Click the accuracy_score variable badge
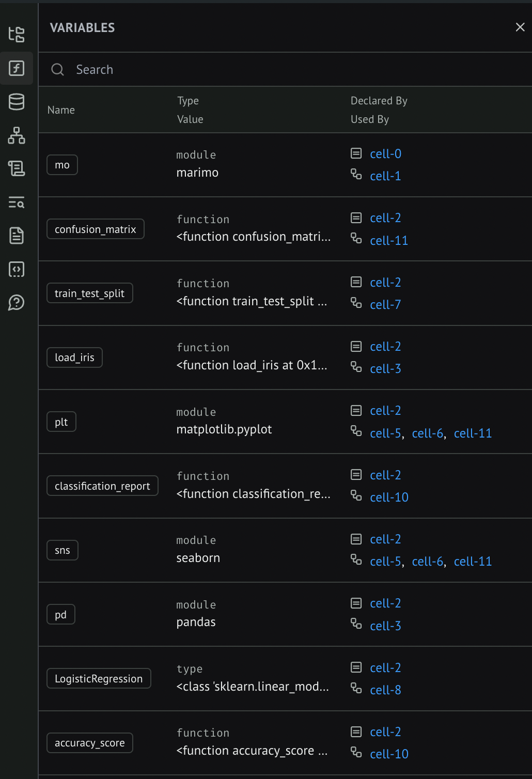 [90, 743]
